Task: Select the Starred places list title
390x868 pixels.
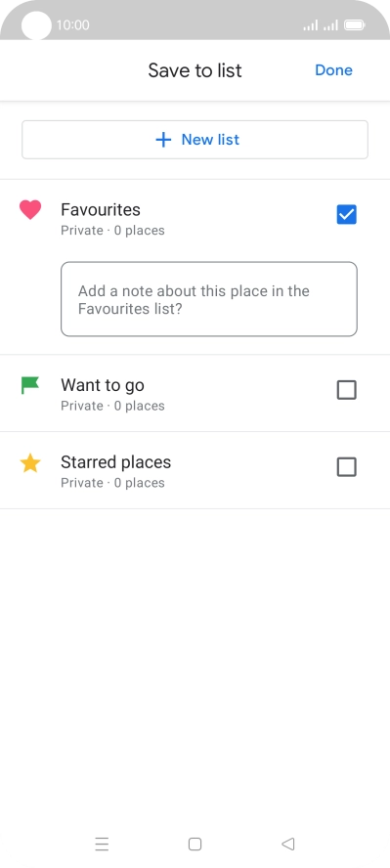Action: pyautogui.click(x=115, y=462)
